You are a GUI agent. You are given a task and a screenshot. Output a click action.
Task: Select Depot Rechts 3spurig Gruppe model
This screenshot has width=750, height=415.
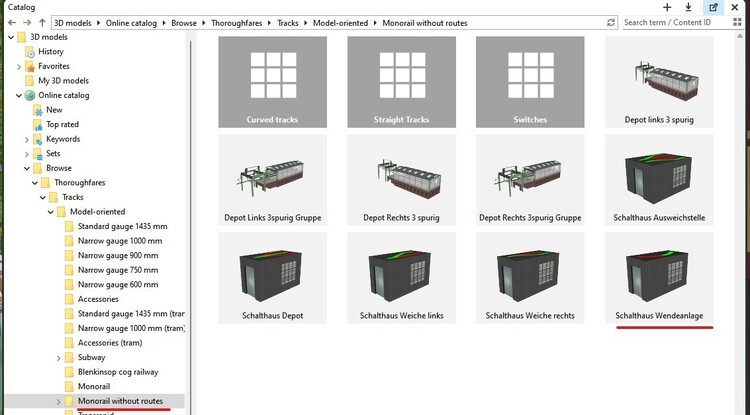pyautogui.click(x=530, y=180)
